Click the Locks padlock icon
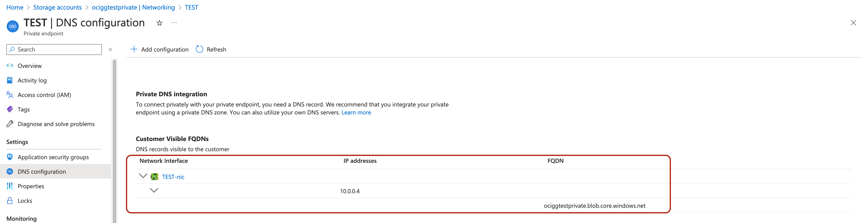 point(10,201)
